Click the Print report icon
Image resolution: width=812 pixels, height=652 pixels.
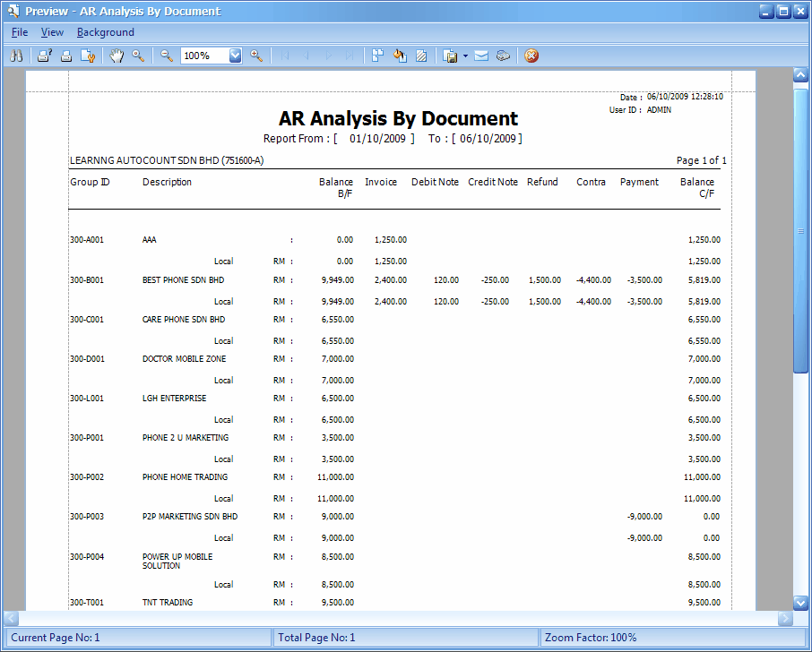tap(66, 56)
